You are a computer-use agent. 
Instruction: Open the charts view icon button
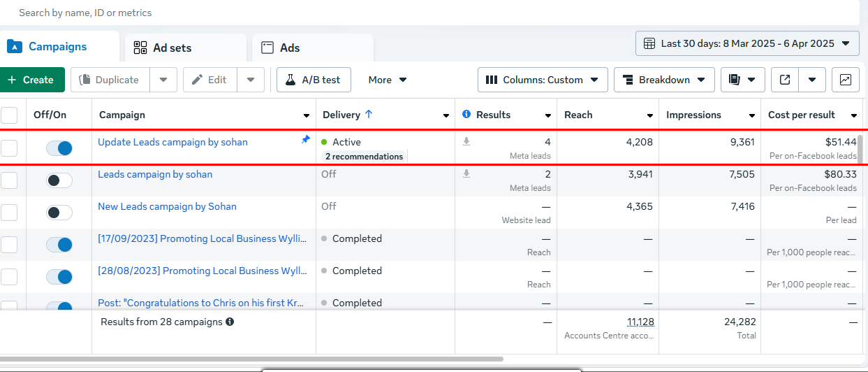[x=845, y=80]
